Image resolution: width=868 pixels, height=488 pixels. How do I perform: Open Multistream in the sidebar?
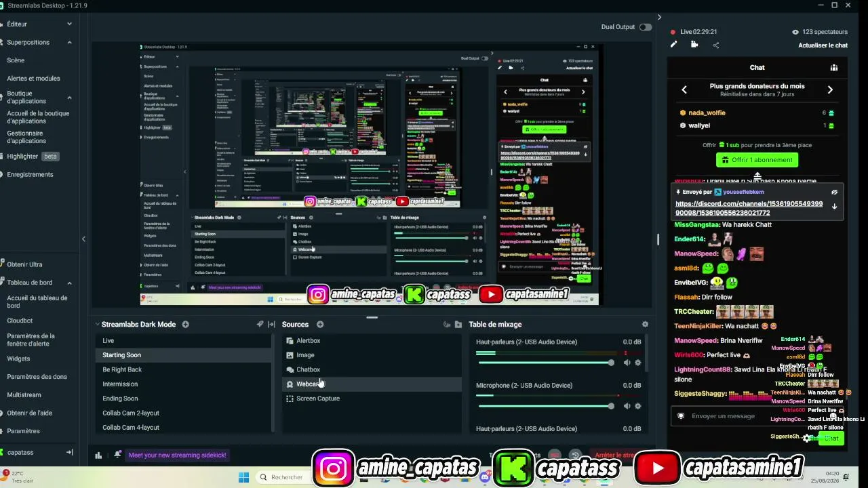[x=24, y=395]
